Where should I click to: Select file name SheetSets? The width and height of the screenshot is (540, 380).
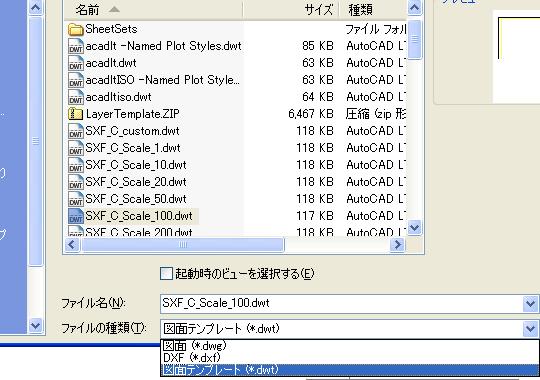pyautogui.click(x=111, y=29)
